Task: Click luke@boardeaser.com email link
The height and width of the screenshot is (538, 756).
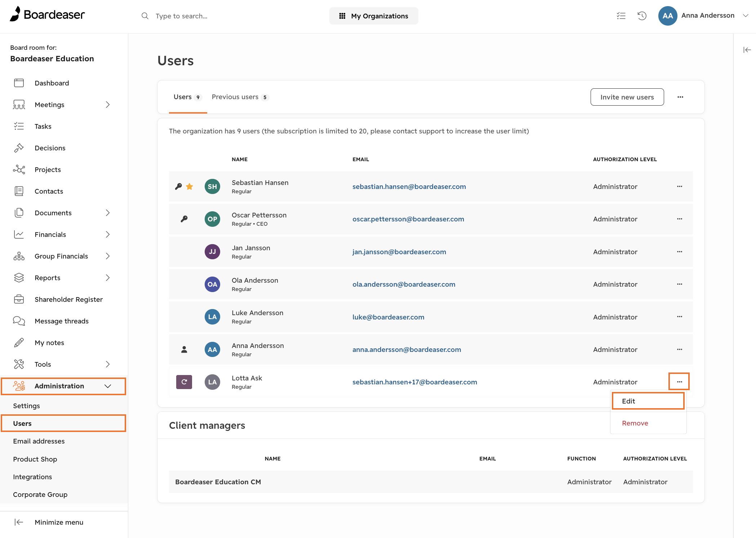Action: click(388, 317)
